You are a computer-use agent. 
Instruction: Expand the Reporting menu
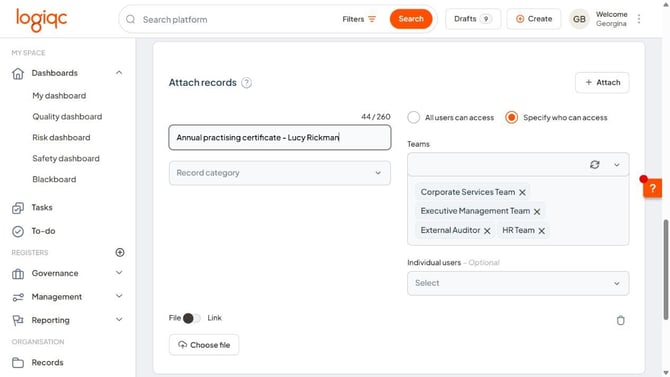click(x=119, y=320)
